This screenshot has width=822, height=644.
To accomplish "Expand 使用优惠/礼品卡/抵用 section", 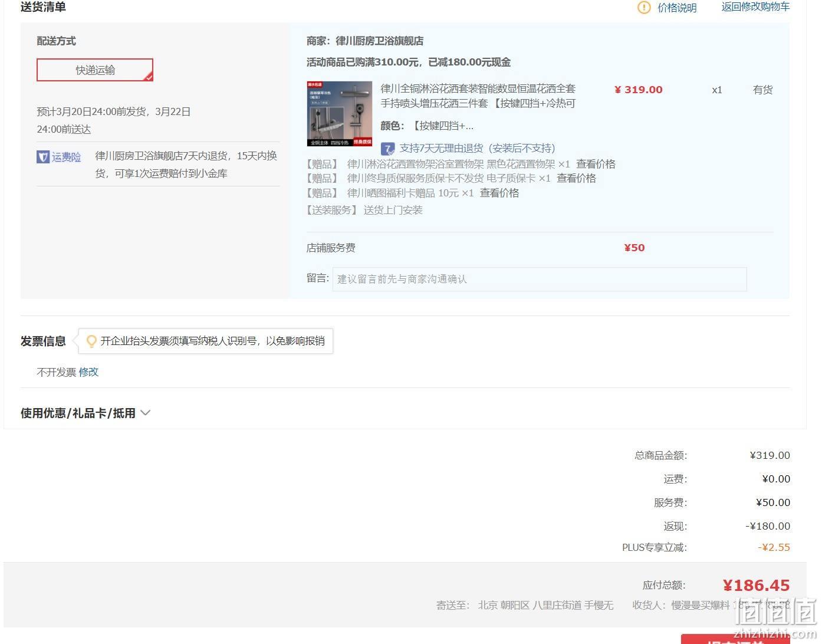I will point(86,413).
